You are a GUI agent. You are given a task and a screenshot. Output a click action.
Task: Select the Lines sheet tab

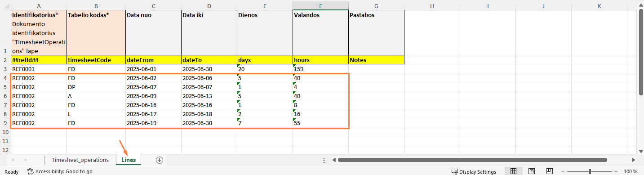pyautogui.click(x=129, y=160)
